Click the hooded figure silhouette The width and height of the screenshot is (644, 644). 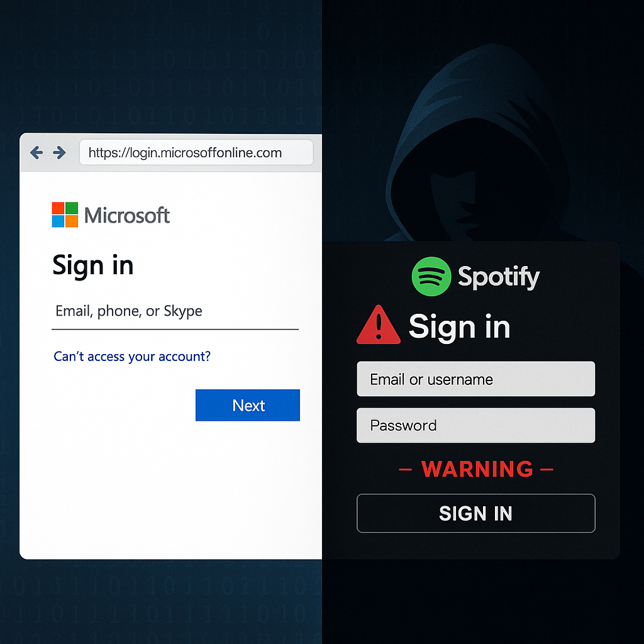477,152
